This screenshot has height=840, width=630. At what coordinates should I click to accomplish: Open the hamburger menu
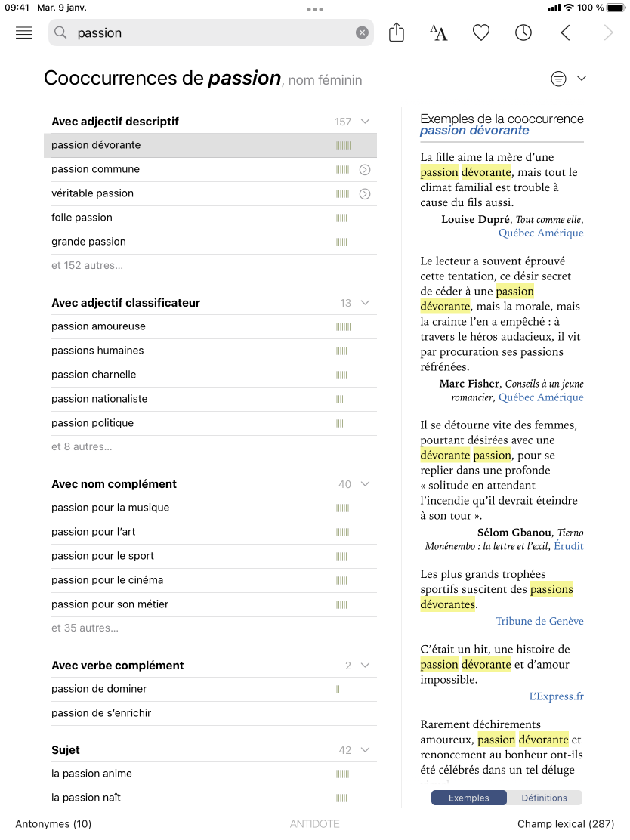[24, 32]
